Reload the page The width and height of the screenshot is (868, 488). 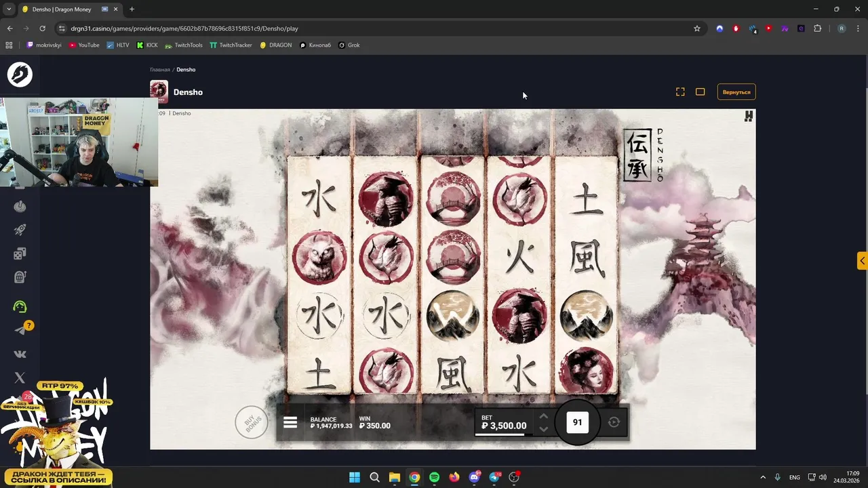(42, 28)
